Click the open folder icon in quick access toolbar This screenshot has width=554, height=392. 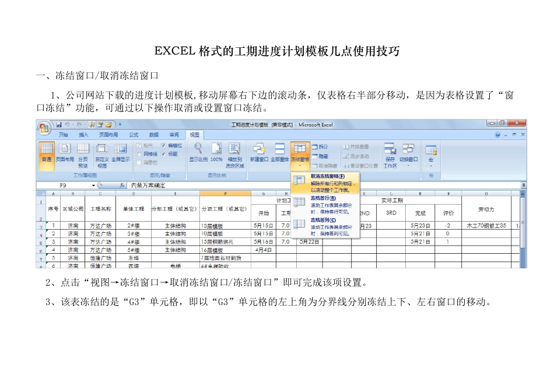109,124
